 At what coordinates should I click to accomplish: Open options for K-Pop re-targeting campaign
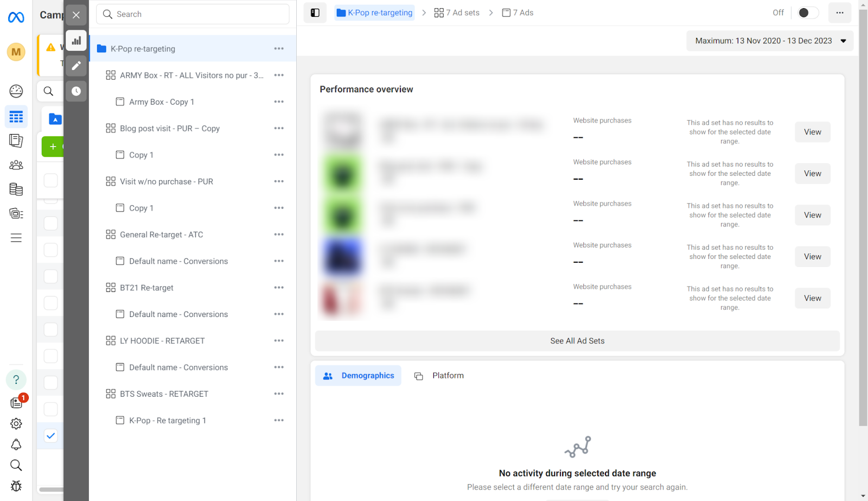point(279,49)
